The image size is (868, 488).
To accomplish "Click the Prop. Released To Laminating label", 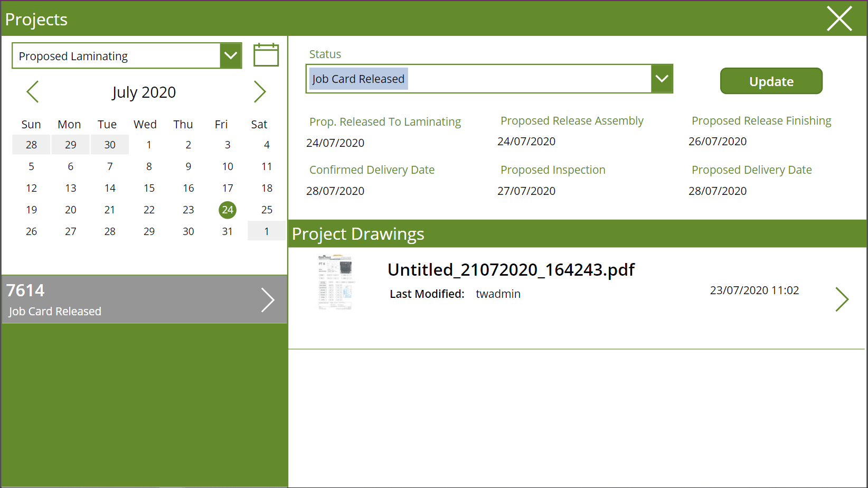I will click(385, 121).
